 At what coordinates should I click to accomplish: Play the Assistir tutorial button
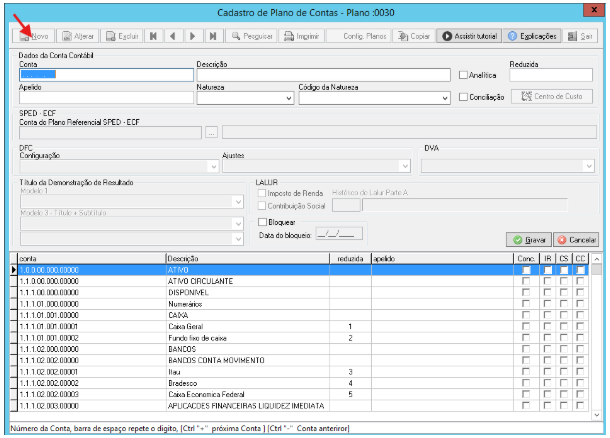click(469, 36)
